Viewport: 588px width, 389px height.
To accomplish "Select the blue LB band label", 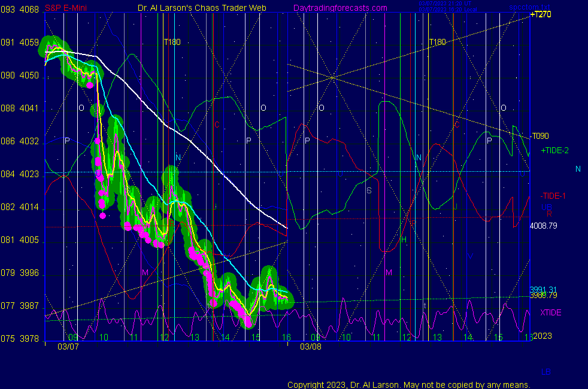I will tap(546, 372).
